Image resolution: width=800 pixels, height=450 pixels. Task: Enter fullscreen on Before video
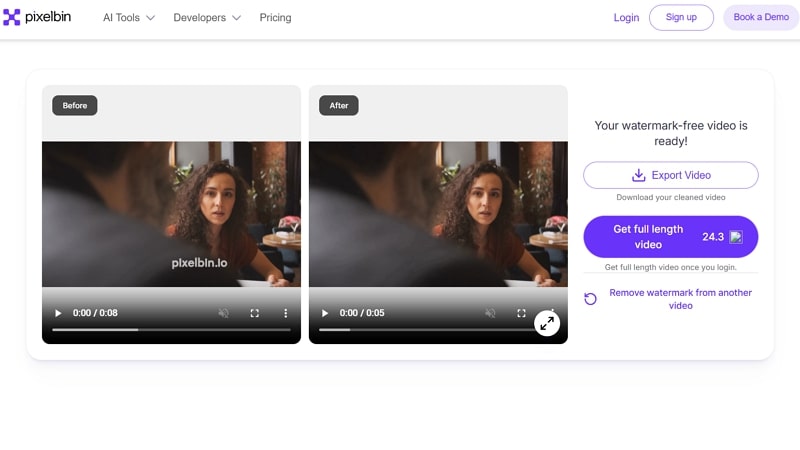pos(254,313)
